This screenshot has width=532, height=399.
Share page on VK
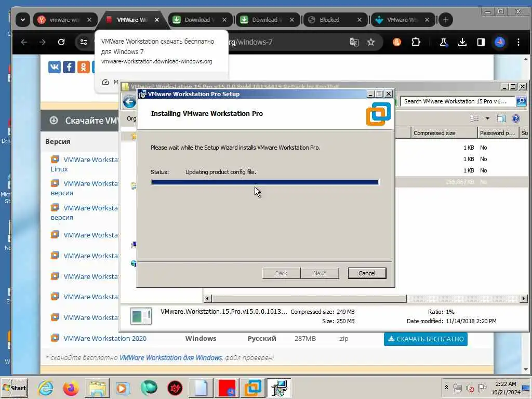(x=54, y=67)
